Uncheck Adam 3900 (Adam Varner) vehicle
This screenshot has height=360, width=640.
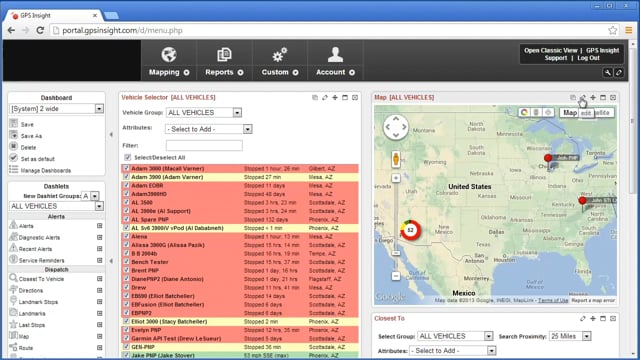coord(126,177)
